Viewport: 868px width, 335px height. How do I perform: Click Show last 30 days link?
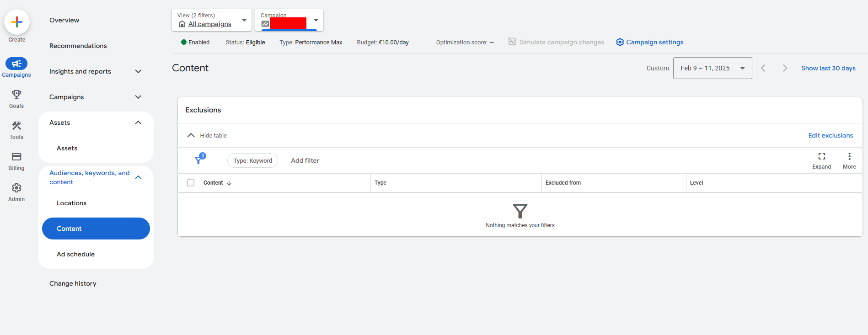(x=828, y=68)
